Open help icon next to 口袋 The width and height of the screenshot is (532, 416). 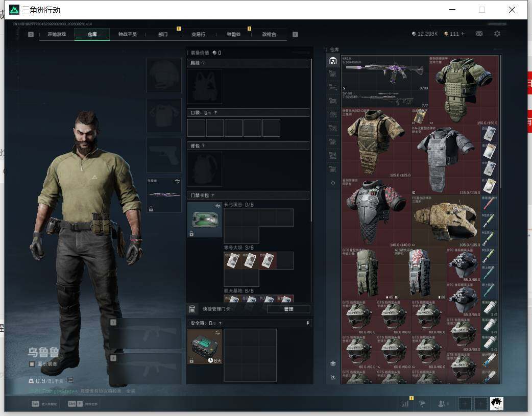point(216,113)
